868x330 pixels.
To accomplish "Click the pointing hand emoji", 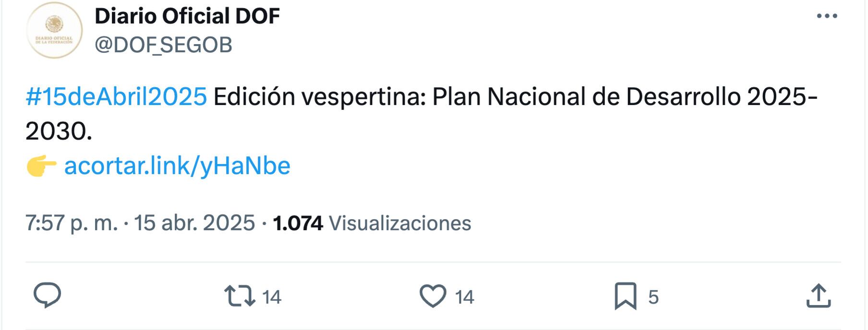I will 41,166.
